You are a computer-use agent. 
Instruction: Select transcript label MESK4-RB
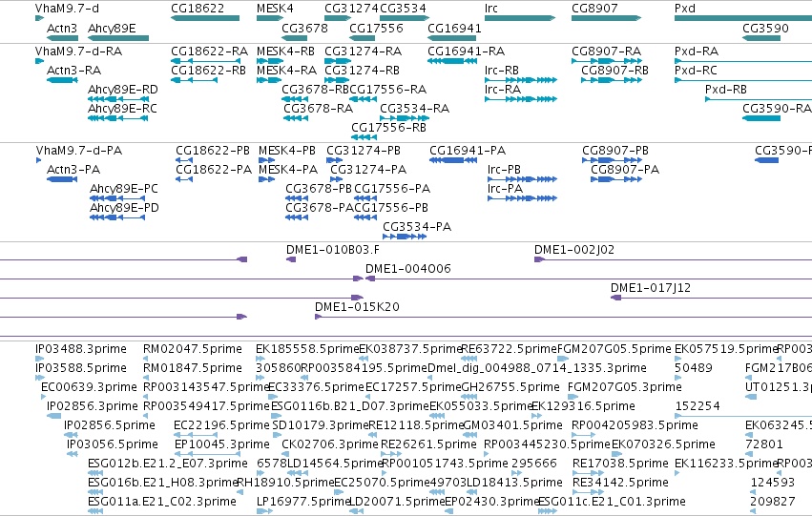286,52
